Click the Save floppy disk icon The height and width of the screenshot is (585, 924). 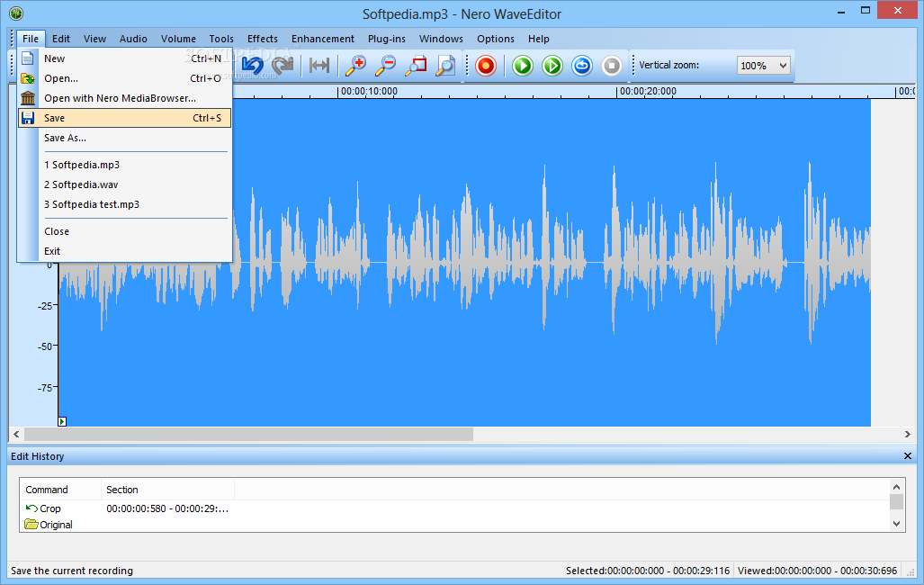tap(28, 118)
